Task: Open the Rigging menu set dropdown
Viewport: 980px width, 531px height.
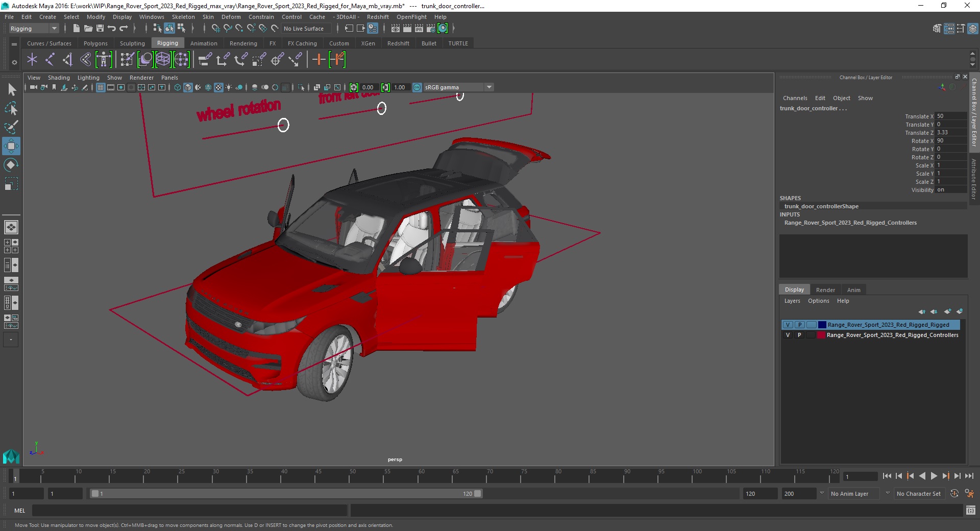Action: 34,29
